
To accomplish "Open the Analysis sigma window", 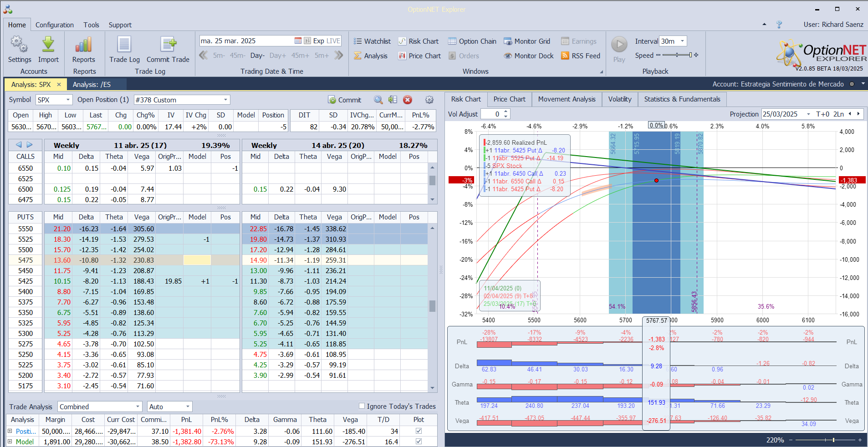I will click(x=371, y=56).
